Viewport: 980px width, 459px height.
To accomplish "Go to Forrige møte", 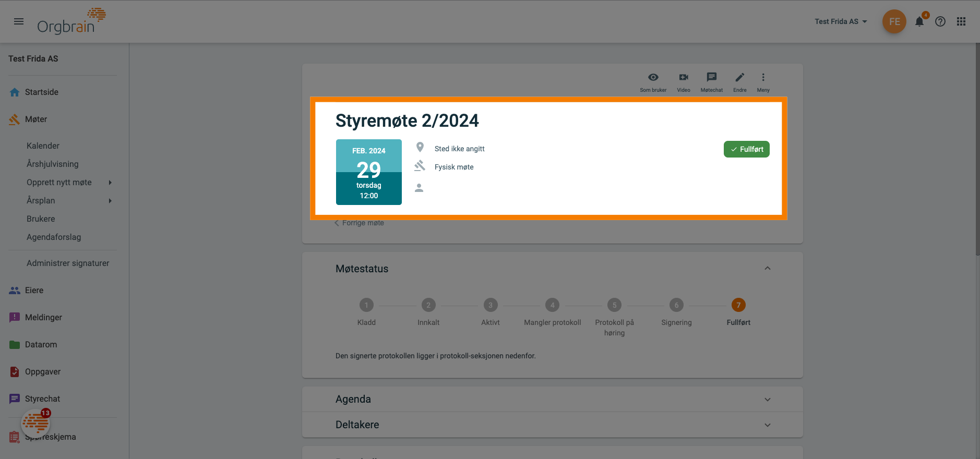I will click(x=359, y=223).
